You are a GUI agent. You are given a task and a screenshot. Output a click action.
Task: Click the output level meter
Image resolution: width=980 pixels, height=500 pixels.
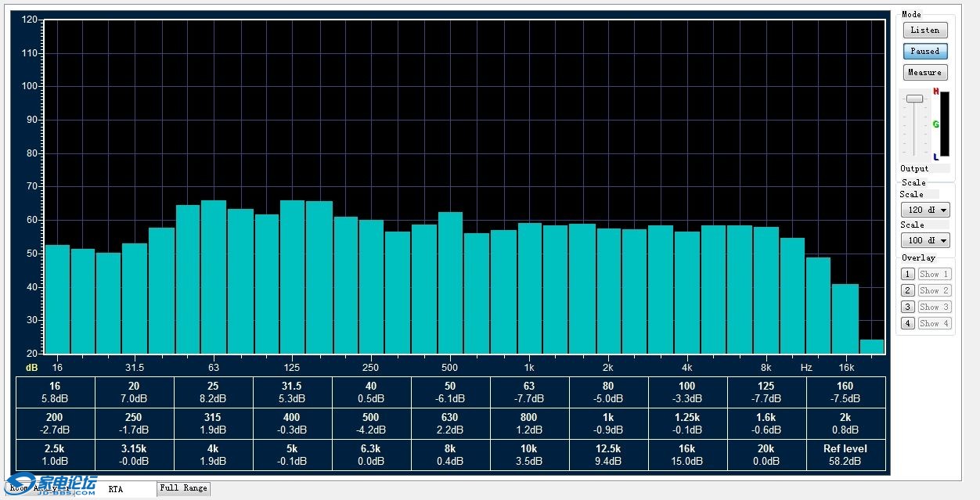pyautogui.click(x=944, y=124)
